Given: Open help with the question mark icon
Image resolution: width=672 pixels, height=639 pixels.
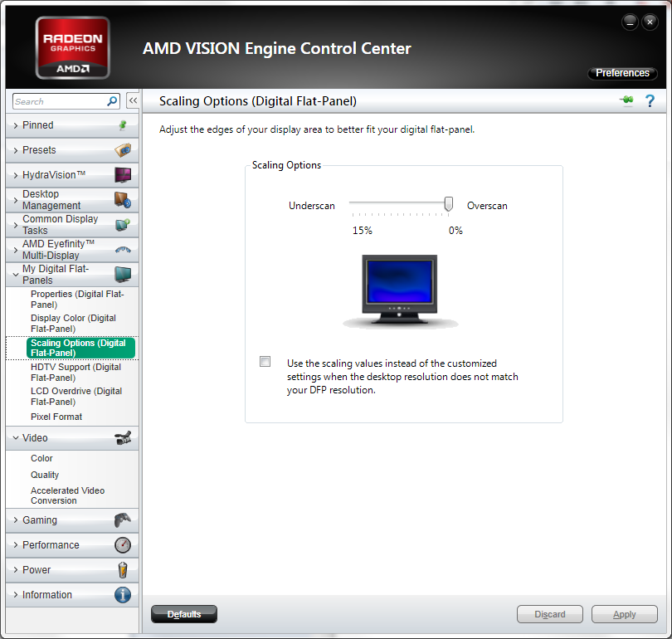Looking at the screenshot, I should coord(650,101).
